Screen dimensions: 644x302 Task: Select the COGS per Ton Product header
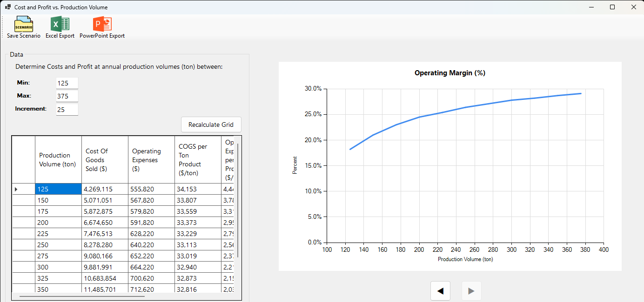(x=198, y=159)
